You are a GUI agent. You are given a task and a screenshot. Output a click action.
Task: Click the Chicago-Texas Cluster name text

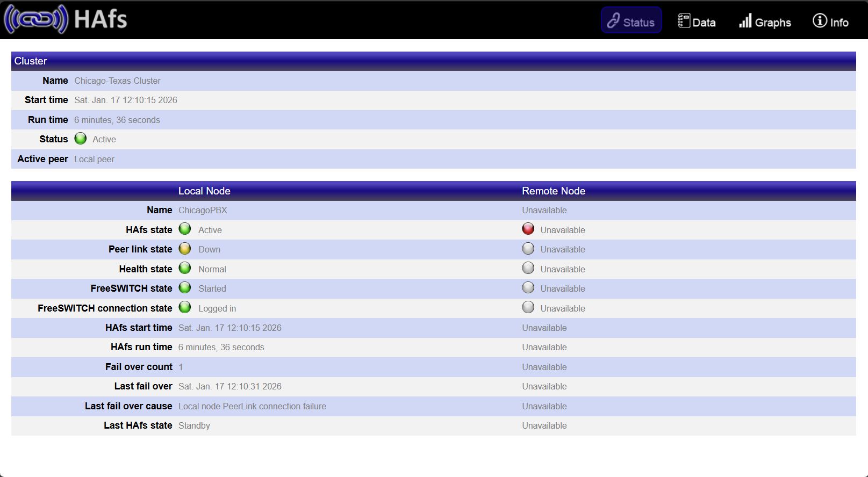[117, 81]
